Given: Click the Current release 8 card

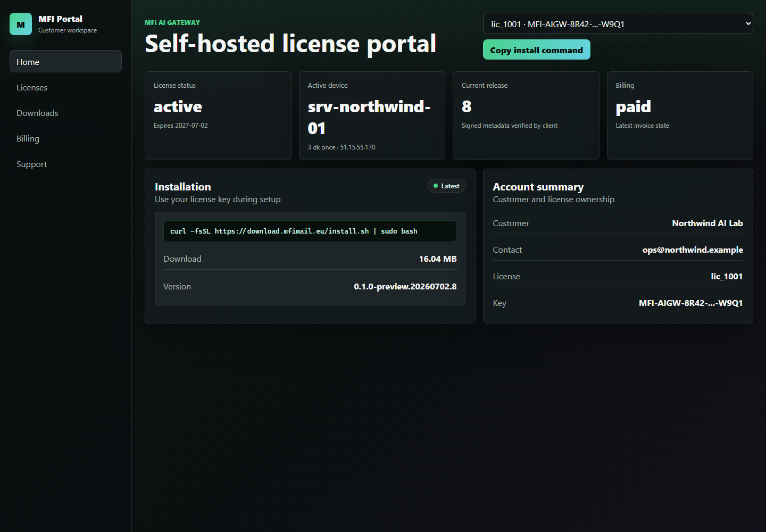Looking at the screenshot, I should click(x=526, y=115).
